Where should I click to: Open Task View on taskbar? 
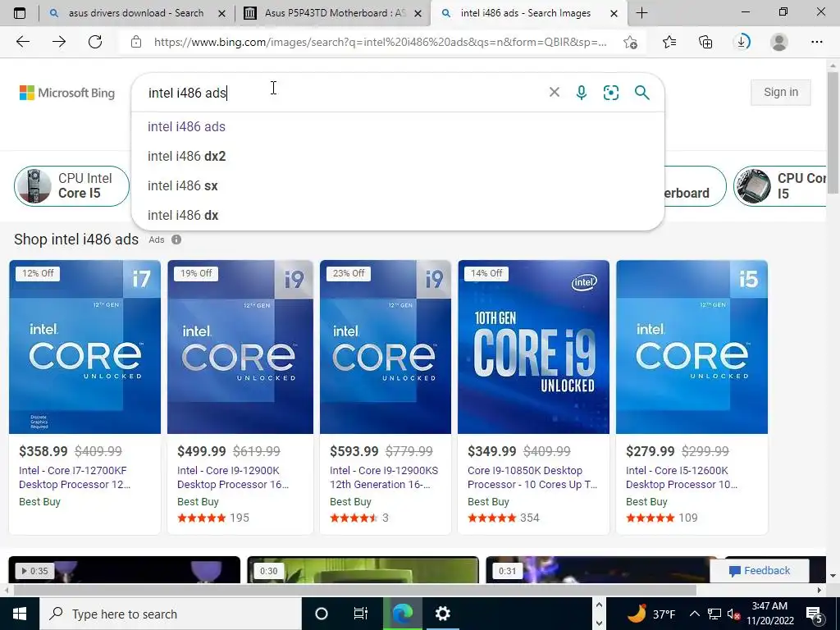[x=361, y=614]
